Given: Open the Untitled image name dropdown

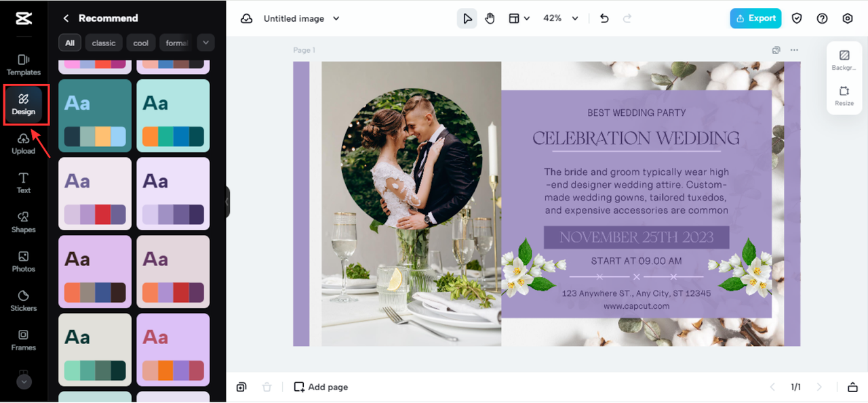Looking at the screenshot, I should [x=302, y=18].
